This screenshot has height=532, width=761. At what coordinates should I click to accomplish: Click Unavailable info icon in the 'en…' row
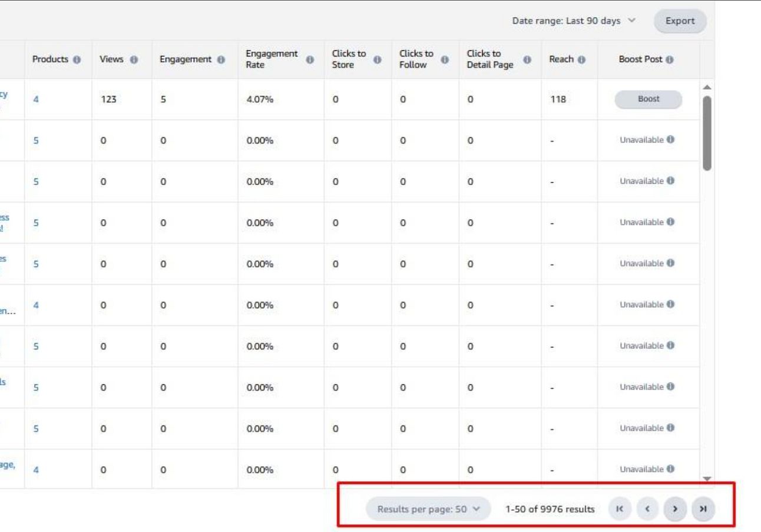[x=670, y=304]
